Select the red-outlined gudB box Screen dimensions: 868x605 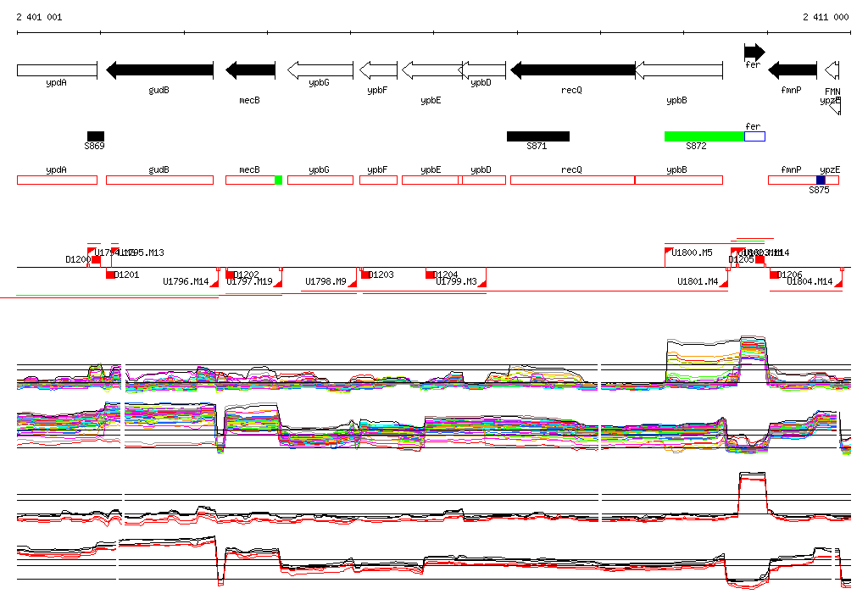159,180
